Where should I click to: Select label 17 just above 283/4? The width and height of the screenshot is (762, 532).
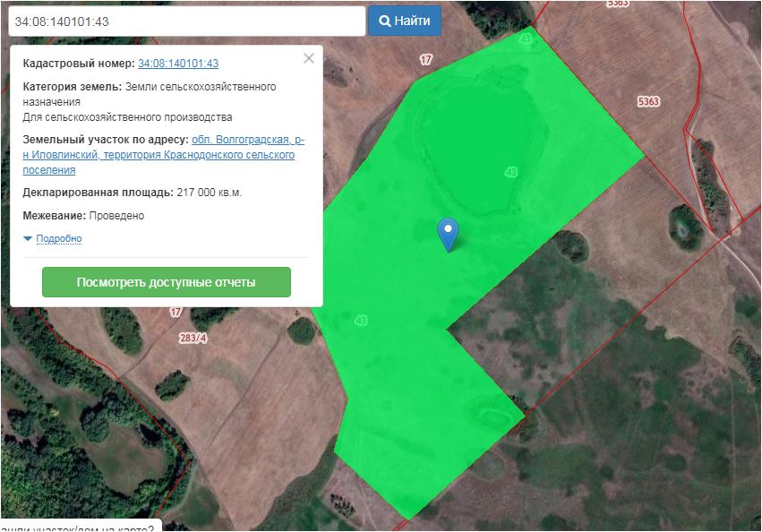(176, 313)
